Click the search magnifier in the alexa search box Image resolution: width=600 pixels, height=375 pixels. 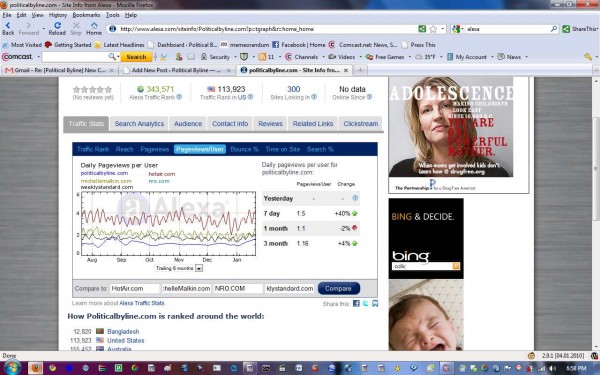pos(553,29)
